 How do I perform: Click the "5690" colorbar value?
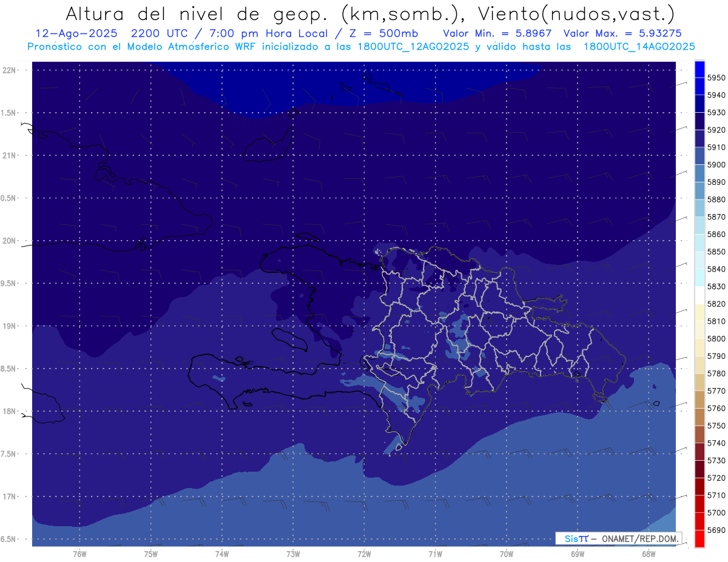(x=716, y=530)
